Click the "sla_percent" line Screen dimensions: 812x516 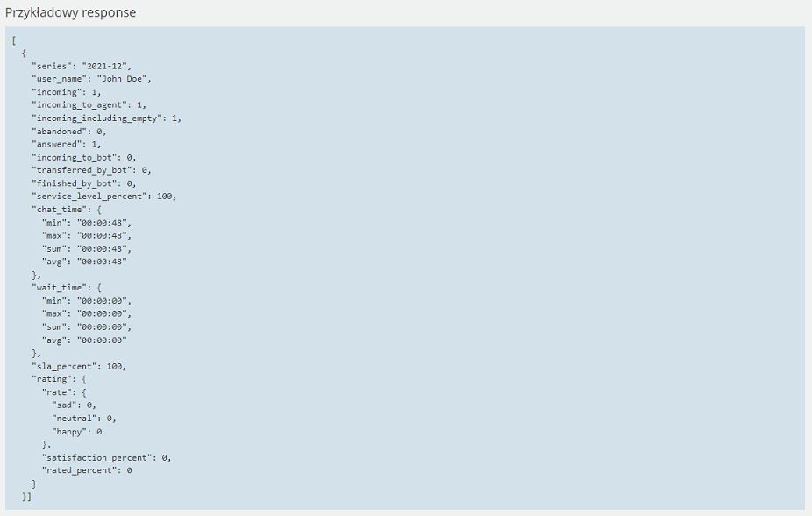[79, 366]
